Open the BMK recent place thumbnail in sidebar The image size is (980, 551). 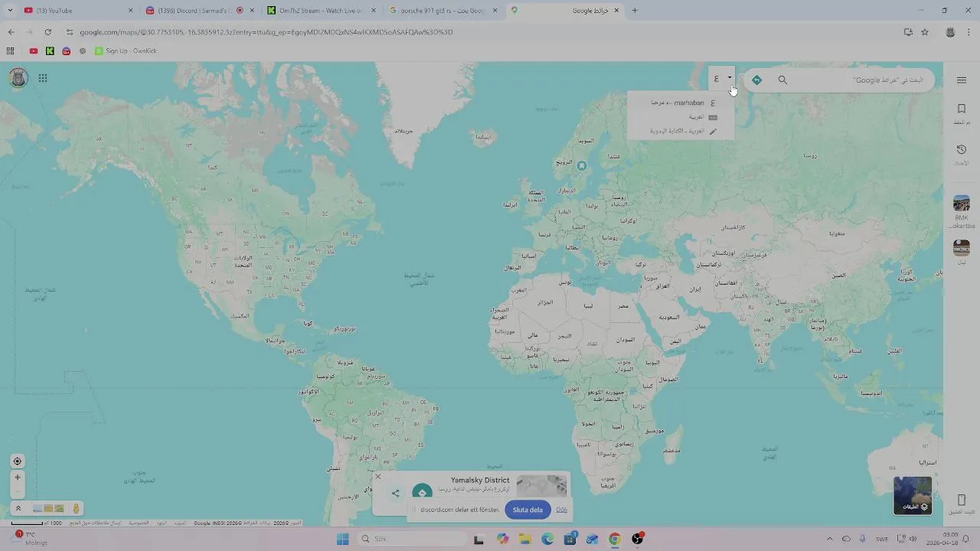click(962, 204)
